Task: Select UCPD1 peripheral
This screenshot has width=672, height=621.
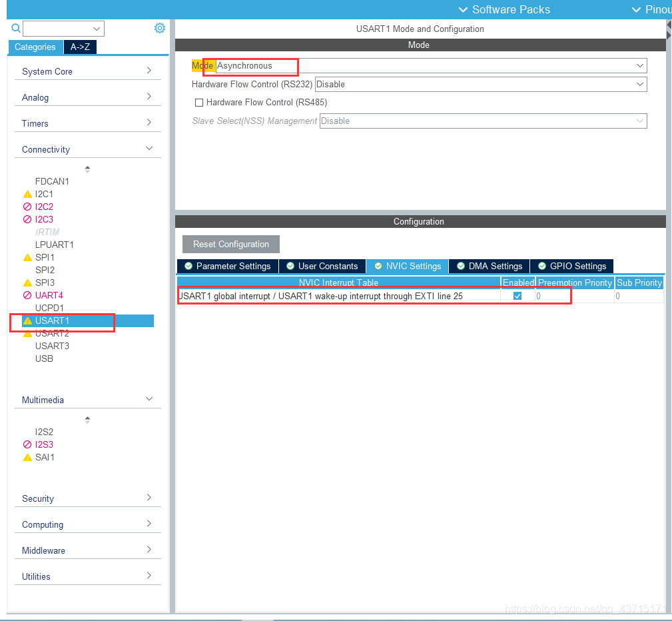Action: 49,308
